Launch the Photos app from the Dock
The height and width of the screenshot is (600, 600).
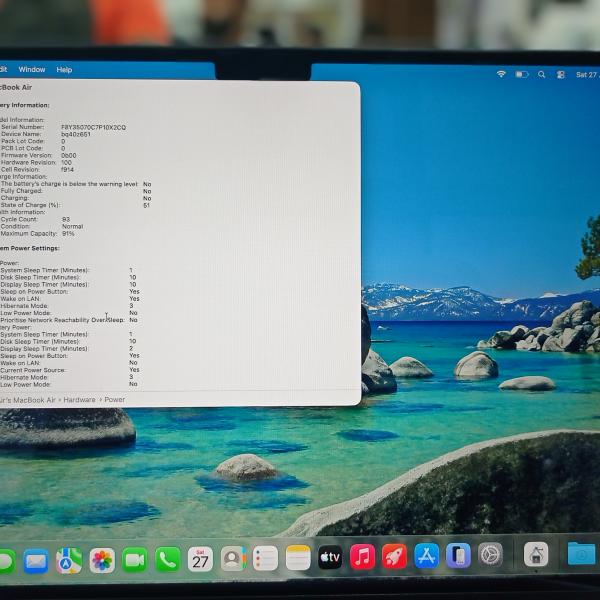(x=102, y=560)
